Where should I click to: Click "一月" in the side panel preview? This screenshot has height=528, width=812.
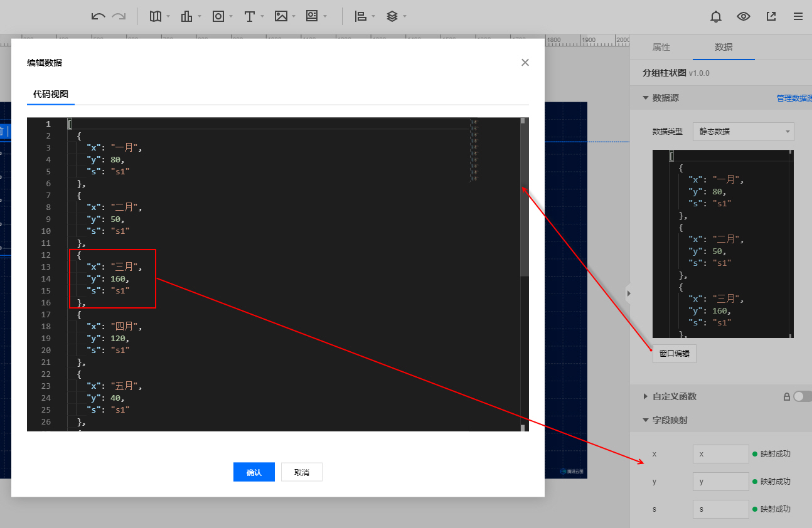tap(727, 180)
